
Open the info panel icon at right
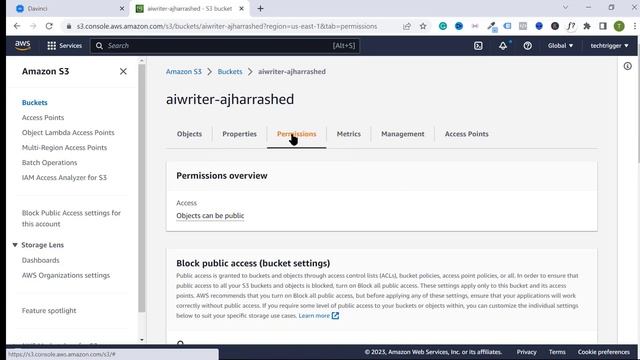click(x=627, y=66)
